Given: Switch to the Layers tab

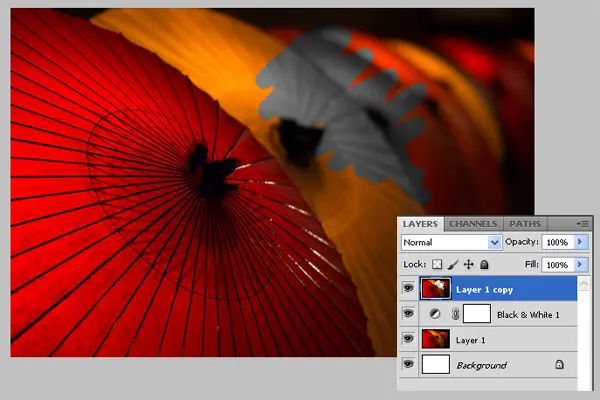Looking at the screenshot, I should (x=420, y=224).
